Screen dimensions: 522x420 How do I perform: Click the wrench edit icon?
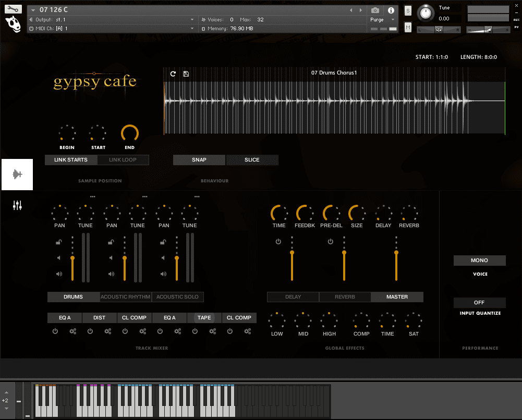(x=14, y=9)
